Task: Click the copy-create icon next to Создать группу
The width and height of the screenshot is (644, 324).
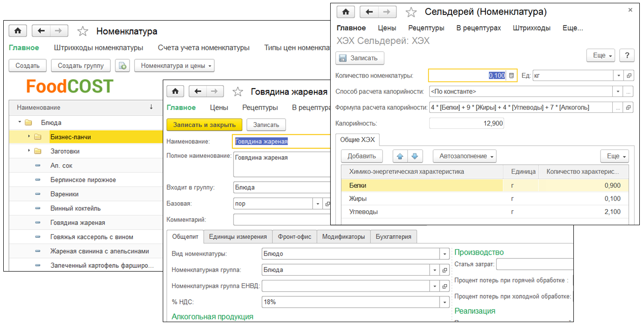Action: pyautogui.click(x=123, y=66)
